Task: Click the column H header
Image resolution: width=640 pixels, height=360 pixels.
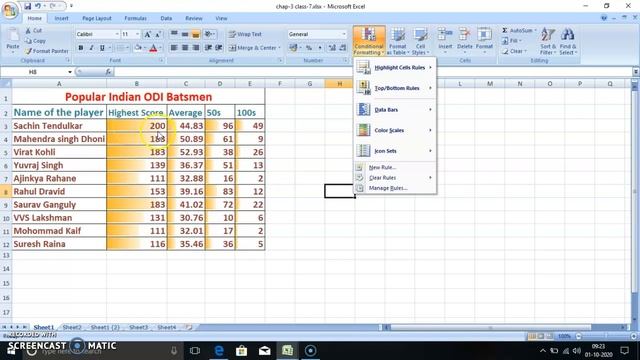Action: coord(340,84)
